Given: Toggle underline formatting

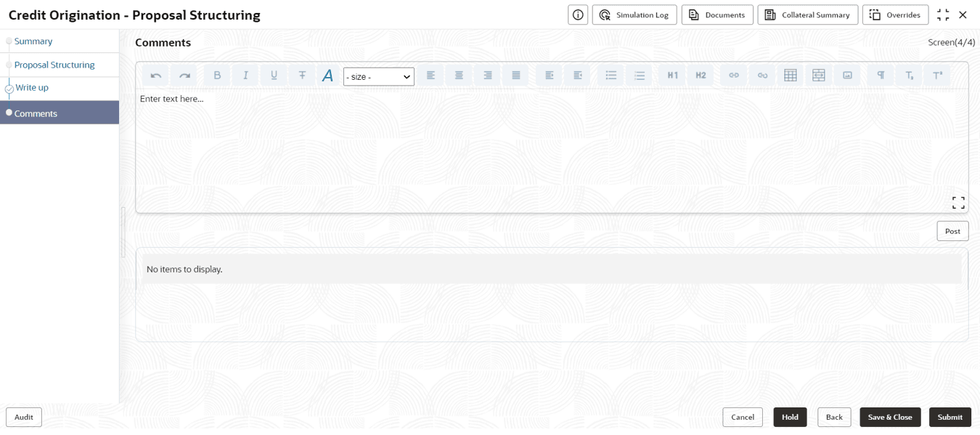Looking at the screenshot, I should [274, 76].
